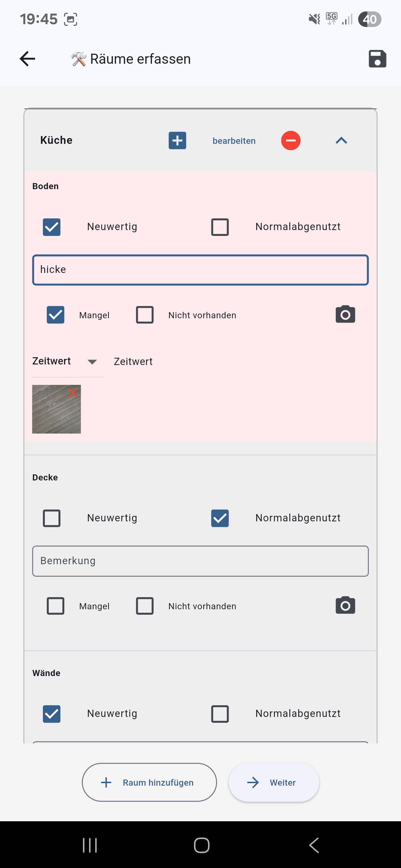Click the bearbeiten link for Küche
This screenshot has width=401, height=868.
coord(234,141)
